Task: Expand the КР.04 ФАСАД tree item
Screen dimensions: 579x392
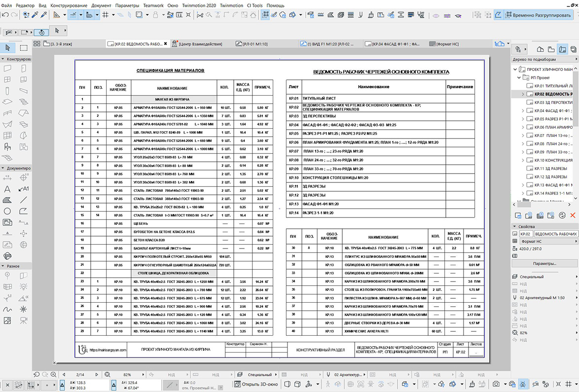Action: pyautogui.click(x=523, y=111)
